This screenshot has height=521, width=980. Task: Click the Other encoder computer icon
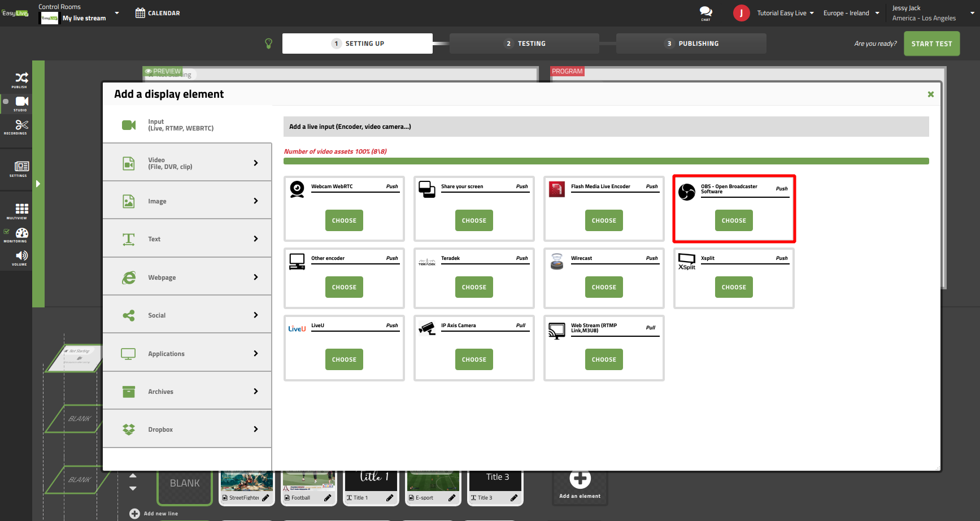pos(297,261)
